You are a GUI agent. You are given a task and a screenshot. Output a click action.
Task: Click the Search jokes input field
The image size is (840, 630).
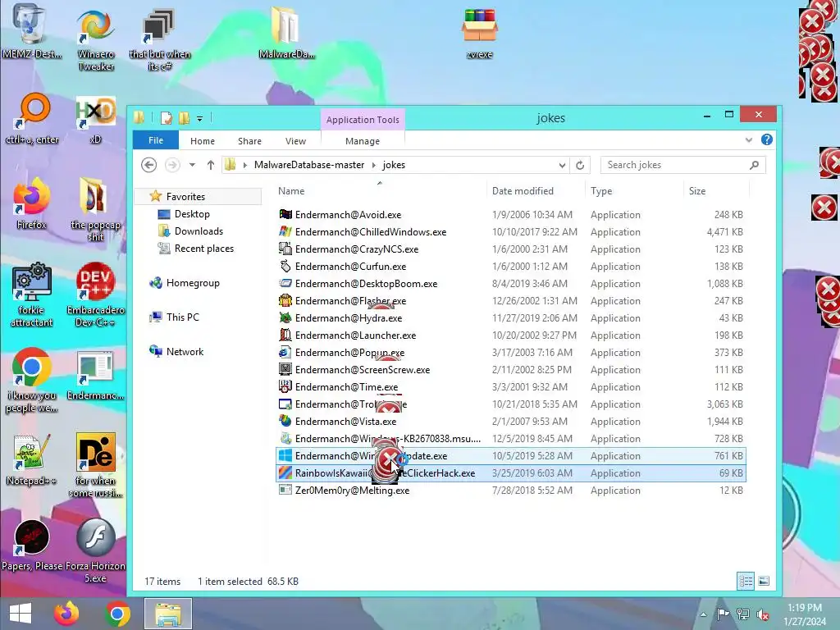pyautogui.click(x=683, y=165)
